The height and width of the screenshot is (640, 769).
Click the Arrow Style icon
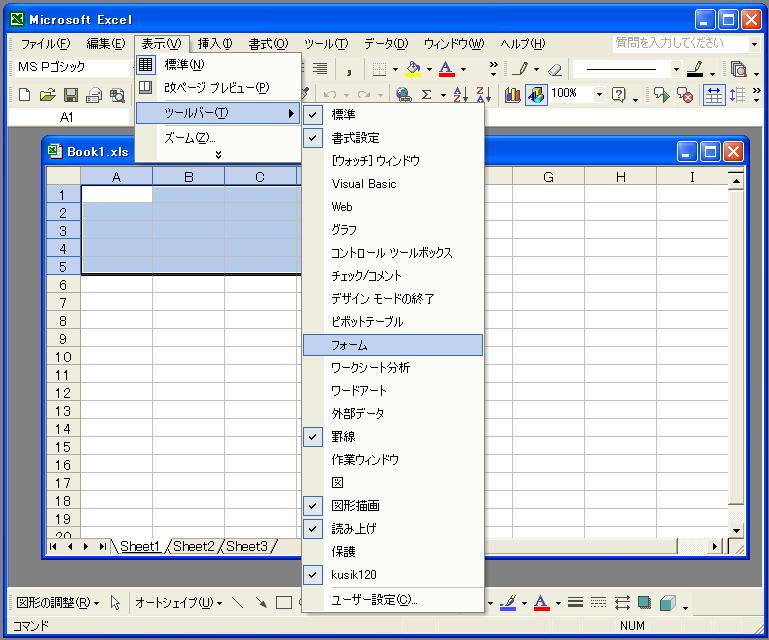tap(622, 602)
